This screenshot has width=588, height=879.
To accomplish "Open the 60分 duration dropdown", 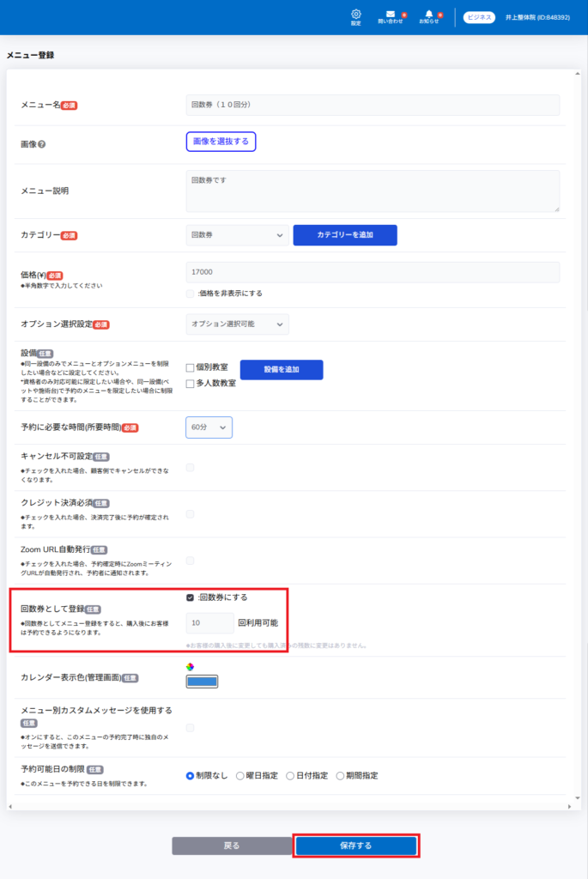I will tap(209, 427).
